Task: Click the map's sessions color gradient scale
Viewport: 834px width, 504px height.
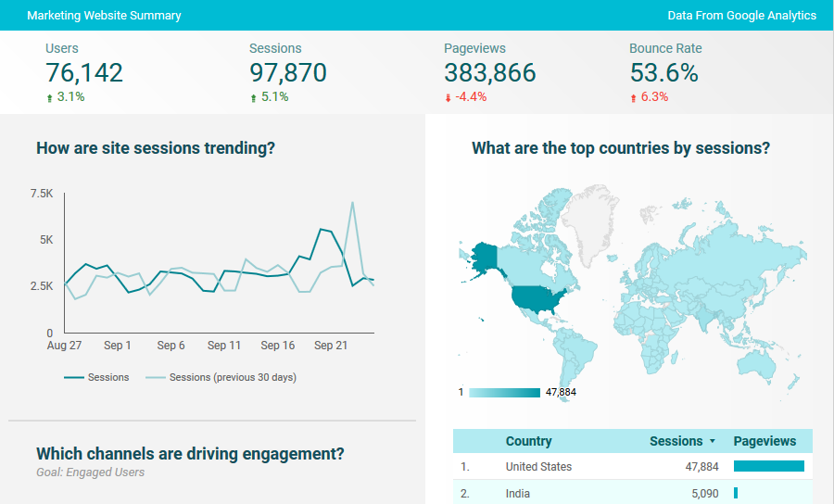Action: coord(504,393)
